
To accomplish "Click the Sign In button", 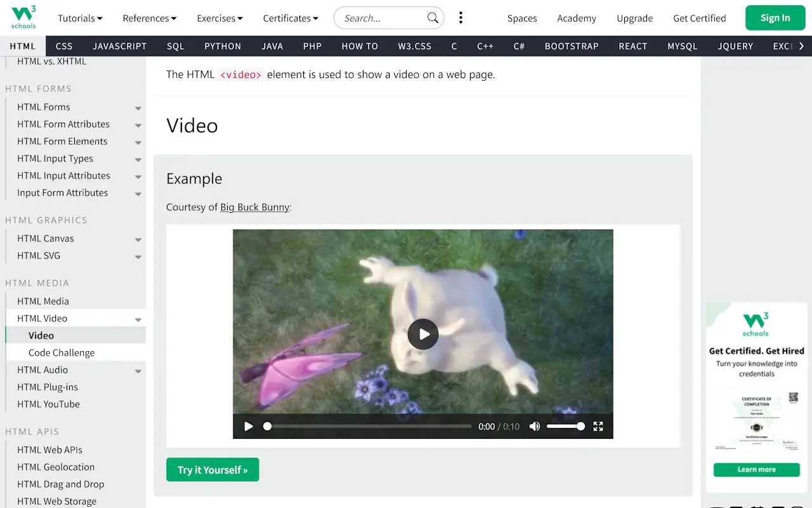I will [x=775, y=18].
